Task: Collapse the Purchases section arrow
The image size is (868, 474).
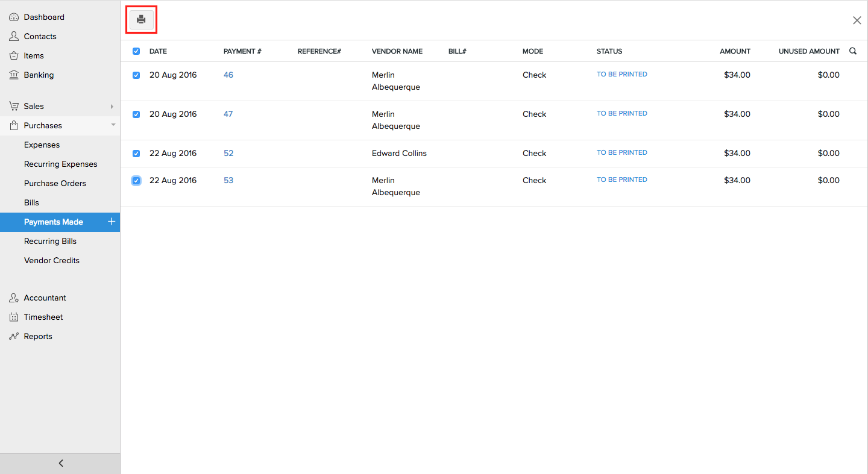Action: coord(113,125)
